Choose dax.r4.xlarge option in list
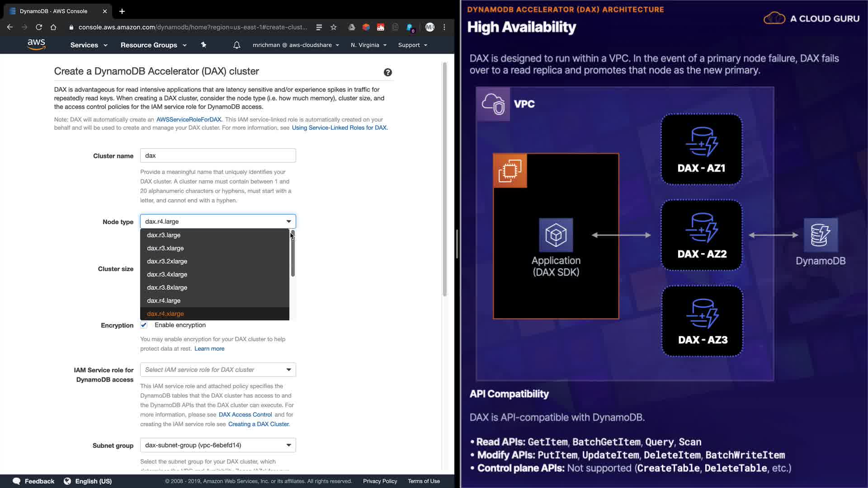 click(165, 314)
